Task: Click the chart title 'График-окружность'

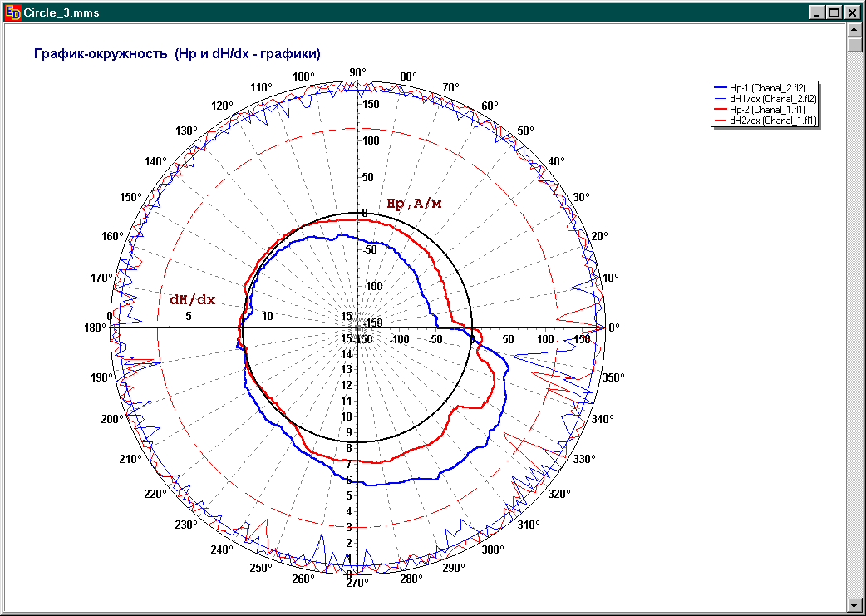Action: pos(176,54)
